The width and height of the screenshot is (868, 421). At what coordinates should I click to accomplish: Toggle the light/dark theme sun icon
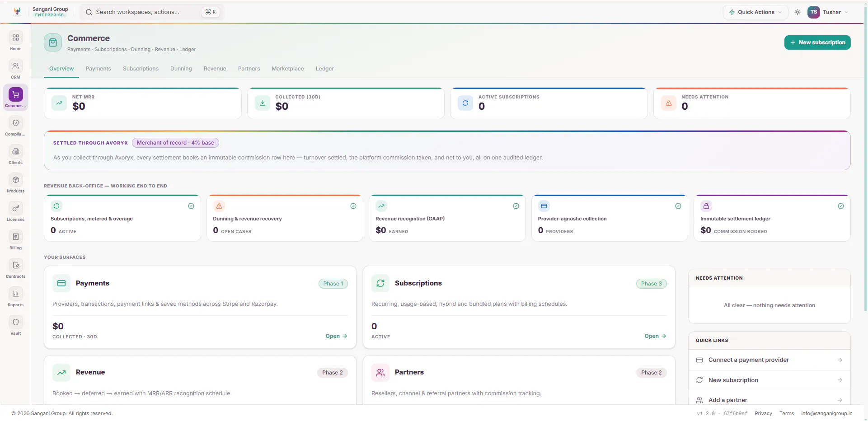tap(798, 12)
